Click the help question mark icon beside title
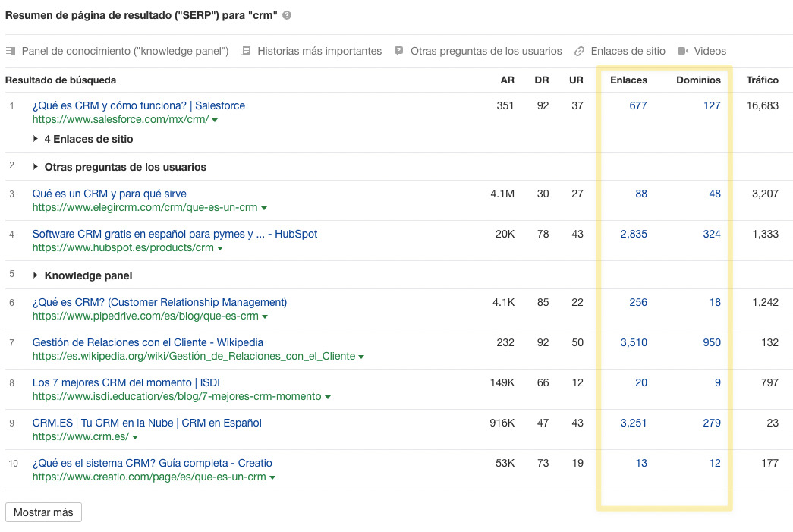Viewport: 793px width, 532px height. click(287, 16)
